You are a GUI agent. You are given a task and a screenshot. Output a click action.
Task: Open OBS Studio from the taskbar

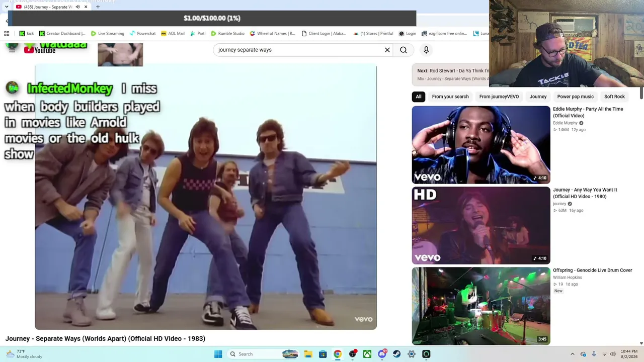pyautogui.click(x=352, y=354)
